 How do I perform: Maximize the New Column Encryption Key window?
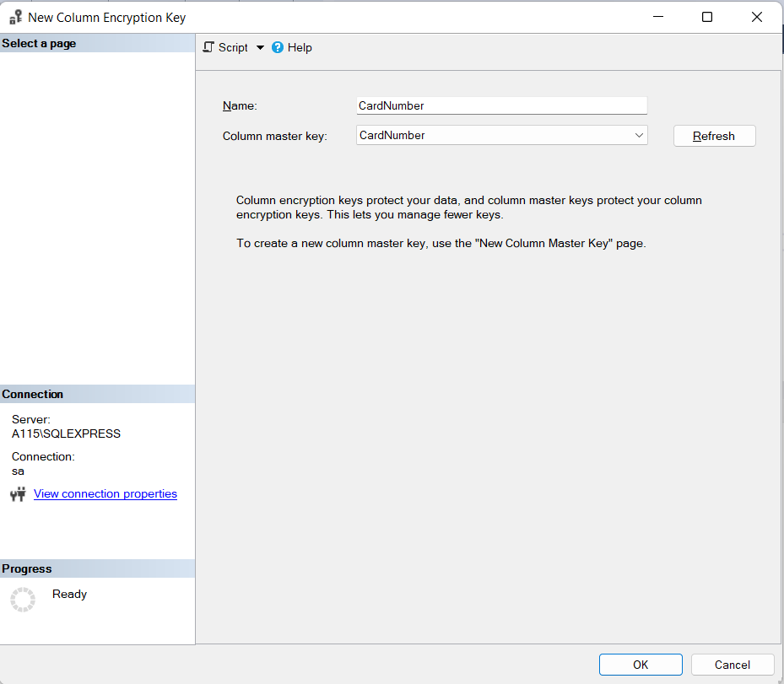pos(707,17)
